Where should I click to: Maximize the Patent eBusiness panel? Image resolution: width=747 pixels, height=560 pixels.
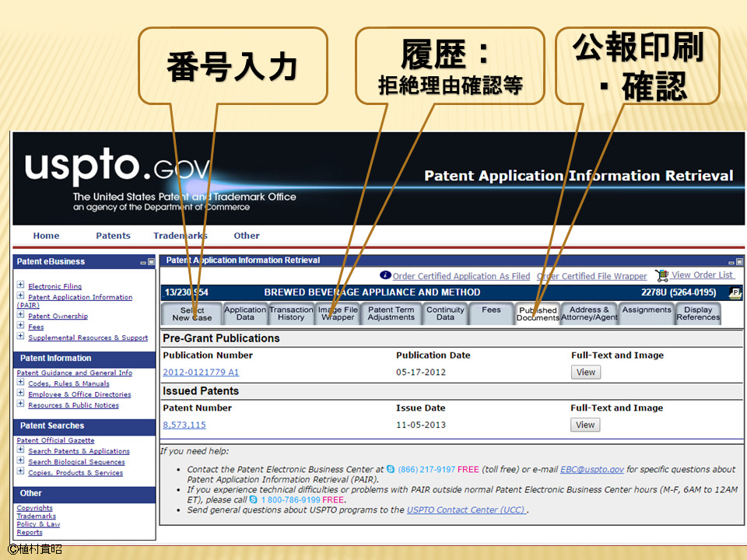pos(152,262)
